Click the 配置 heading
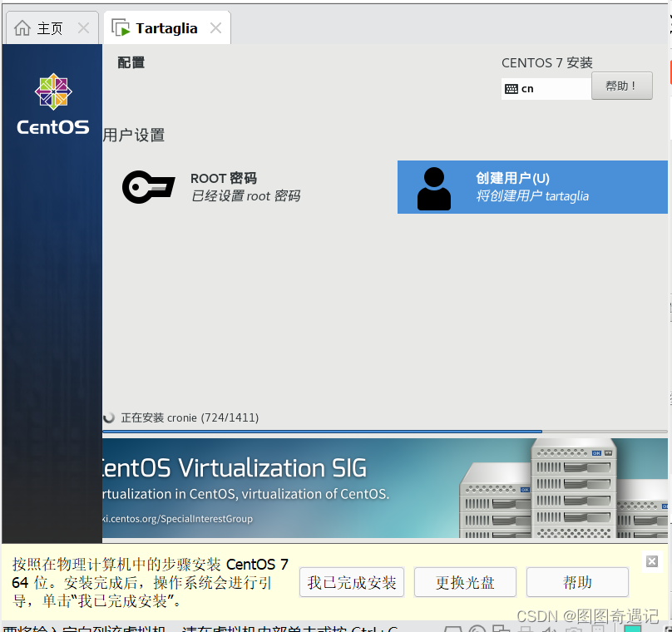Image resolution: width=672 pixels, height=632 pixels. click(x=131, y=62)
